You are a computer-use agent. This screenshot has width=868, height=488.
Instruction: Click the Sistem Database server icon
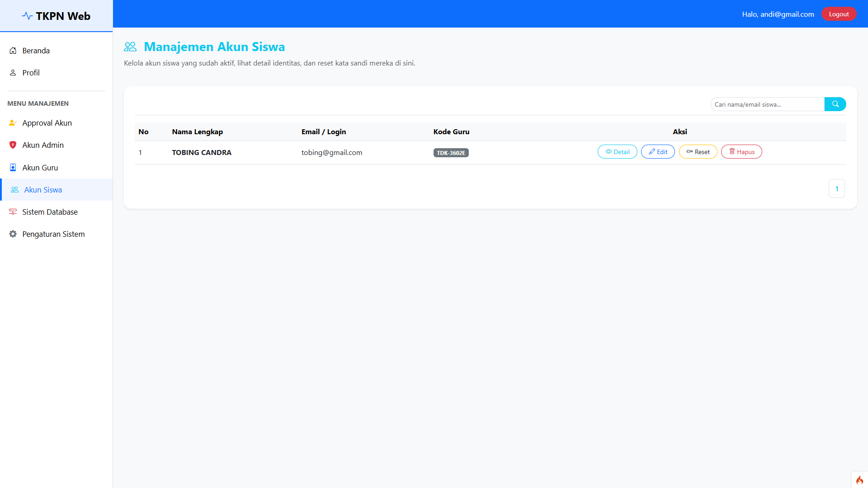click(13, 212)
